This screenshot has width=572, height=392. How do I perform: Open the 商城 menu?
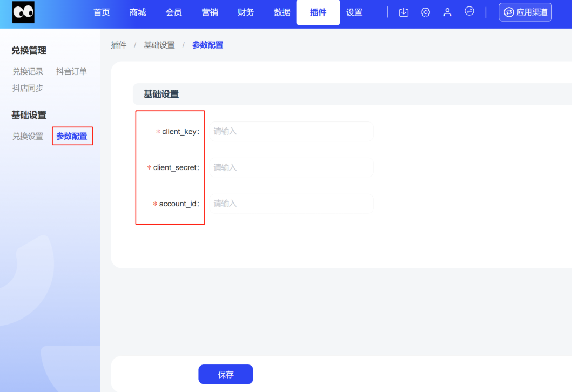click(138, 12)
